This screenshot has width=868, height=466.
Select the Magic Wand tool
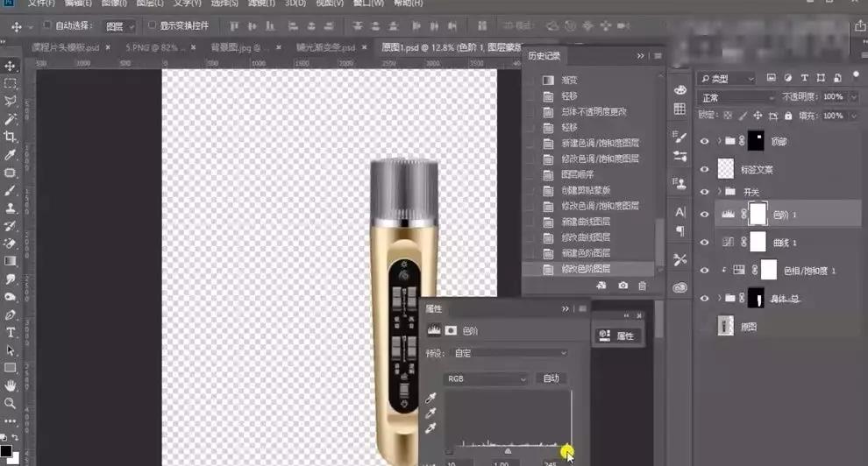(x=10, y=119)
